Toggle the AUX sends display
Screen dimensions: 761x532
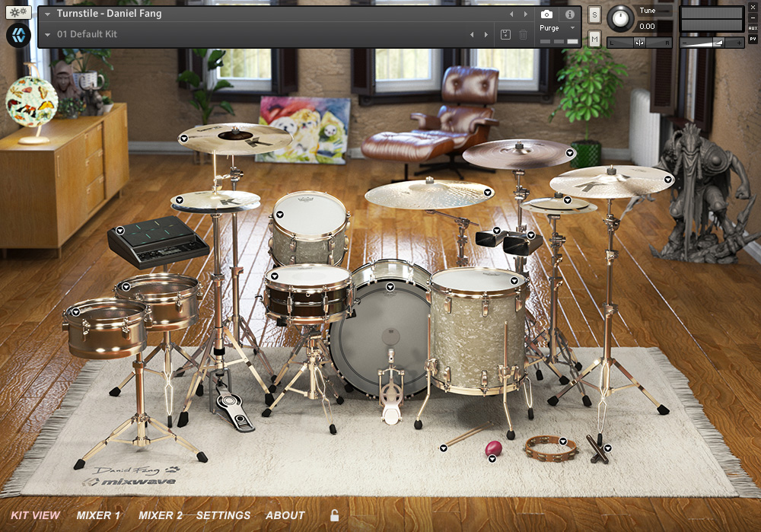click(752, 28)
